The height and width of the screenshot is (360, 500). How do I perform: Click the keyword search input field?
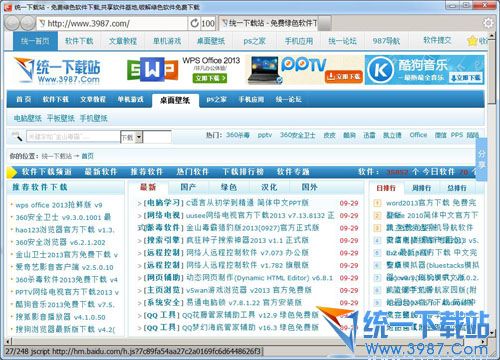point(73,136)
